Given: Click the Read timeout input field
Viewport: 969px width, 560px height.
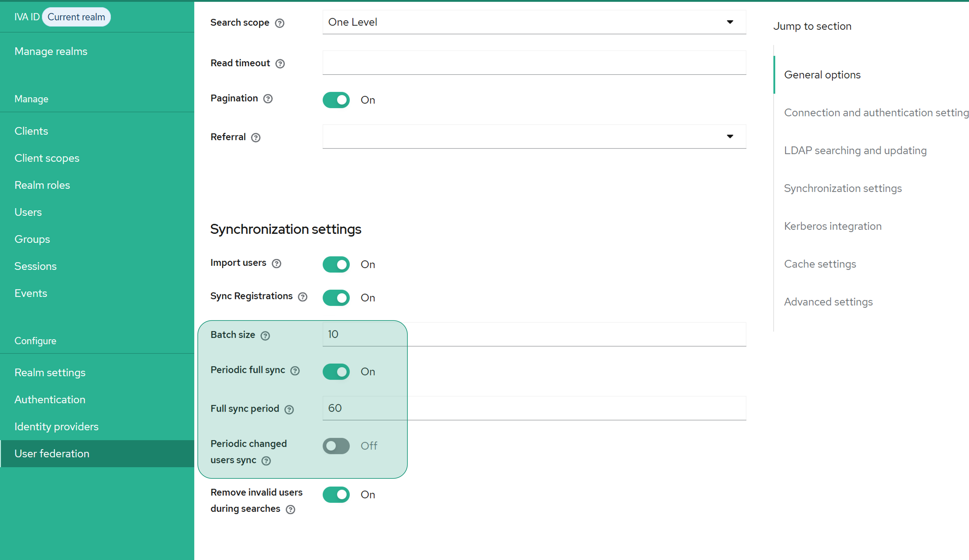Looking at the screenshot, I should pos(534,63).
